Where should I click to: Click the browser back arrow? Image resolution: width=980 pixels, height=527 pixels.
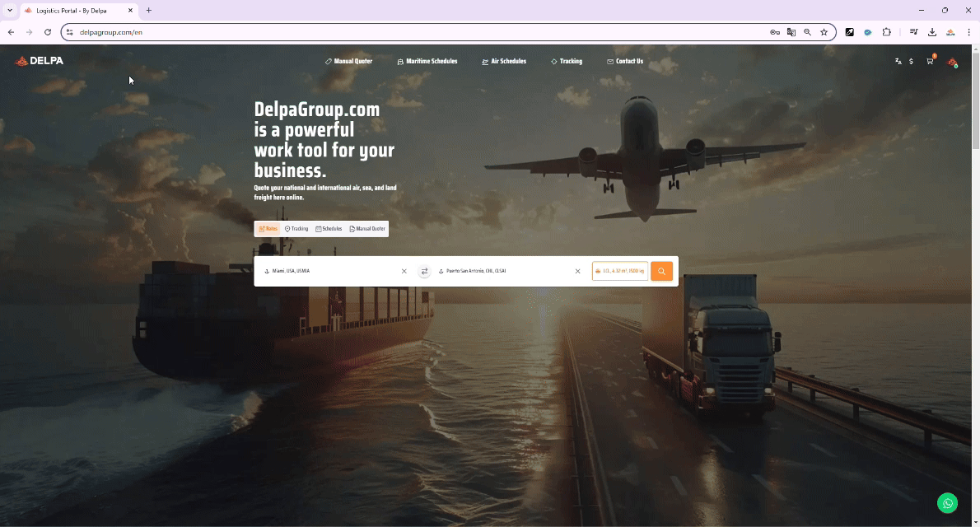pyautogui.click(x=12, y=32)
